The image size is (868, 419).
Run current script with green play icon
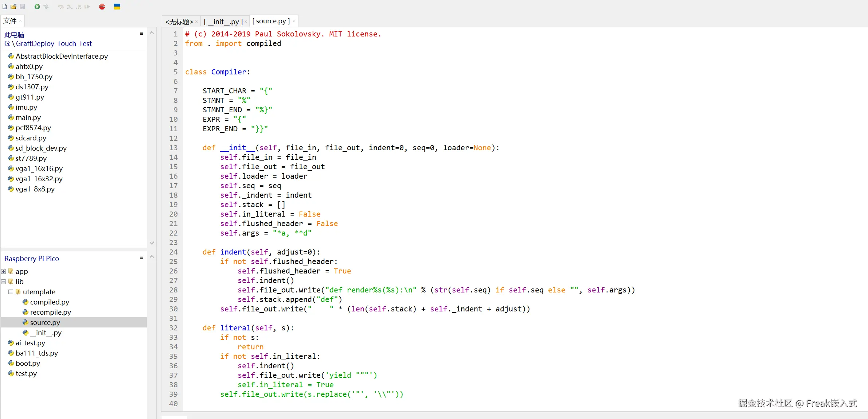[x=37, y=7]
